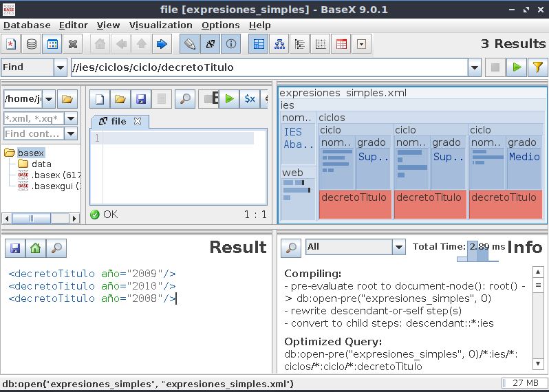Open a file with editor folder icon
The height and width of the screenshot is (392, 549).
[120, 99]
